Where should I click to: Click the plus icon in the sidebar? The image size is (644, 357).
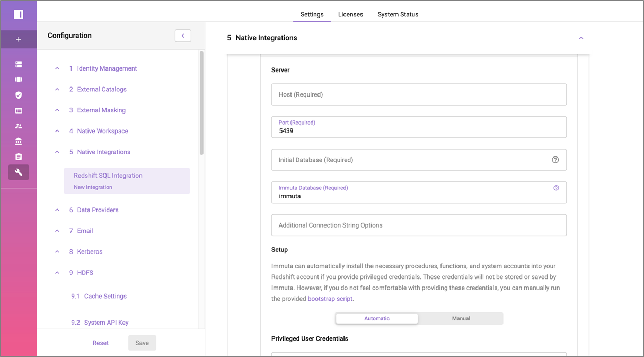[x=19, y=39]
